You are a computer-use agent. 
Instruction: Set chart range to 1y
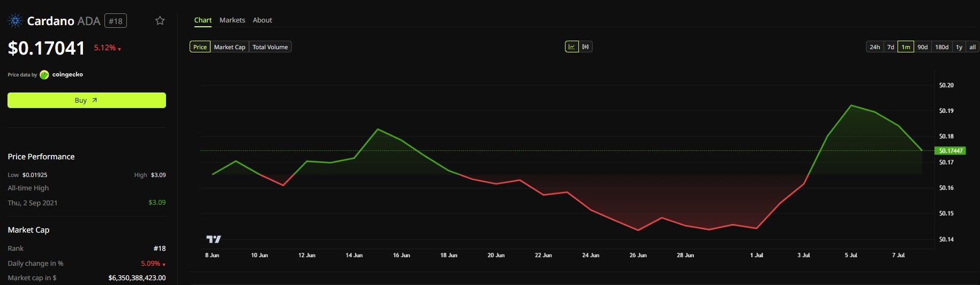(x=959, y=47)
